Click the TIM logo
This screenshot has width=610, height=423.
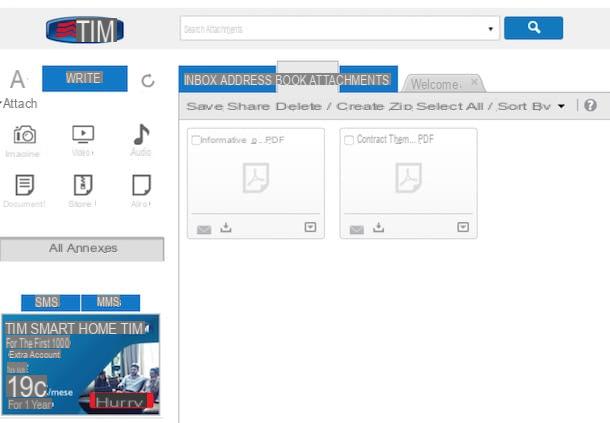click(85, 30)
